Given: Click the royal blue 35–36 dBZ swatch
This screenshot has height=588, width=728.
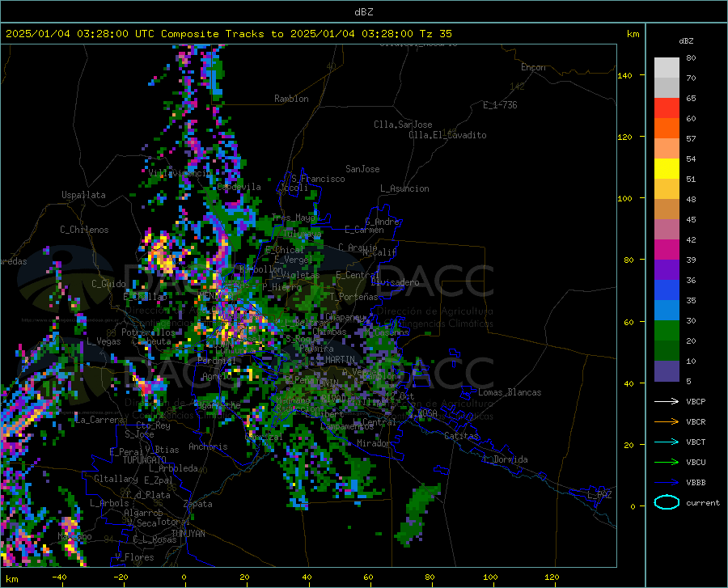Looking at the screenshot, I should point(667,290).
